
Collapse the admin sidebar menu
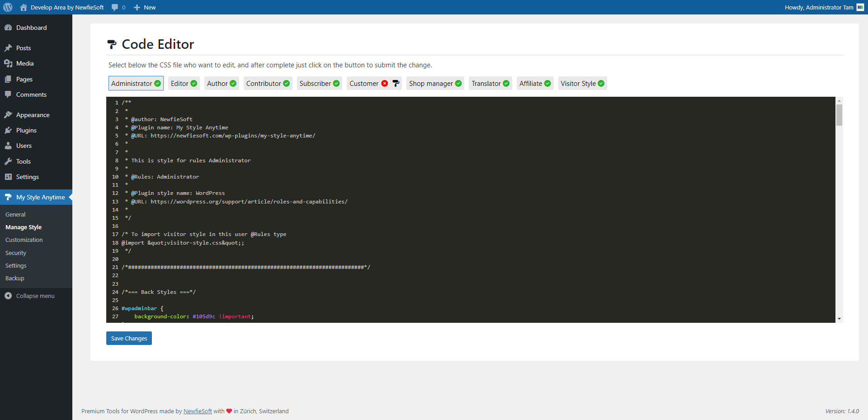click(x=35, y=296)
